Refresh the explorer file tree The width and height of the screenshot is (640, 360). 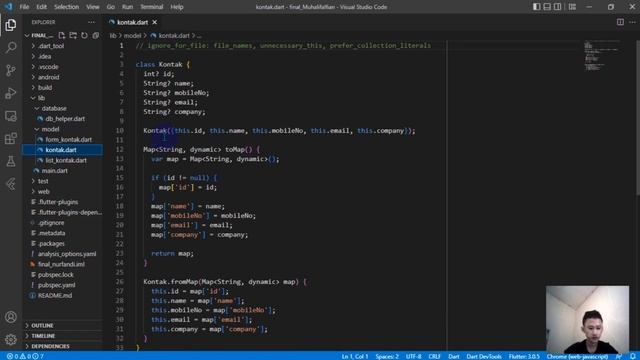pyautogui.click(x=84, y=36)
